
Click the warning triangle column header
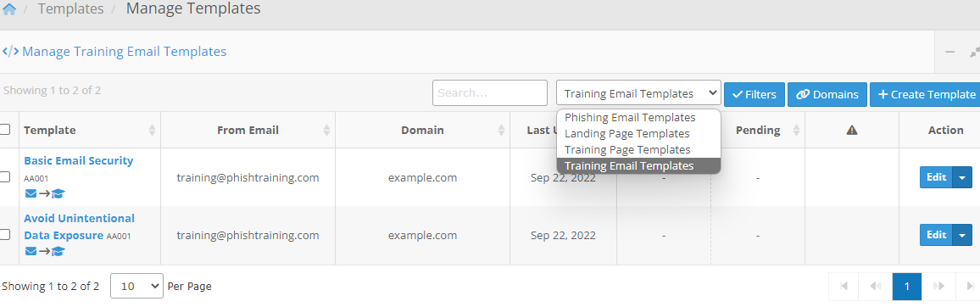[x=851, y=130]
